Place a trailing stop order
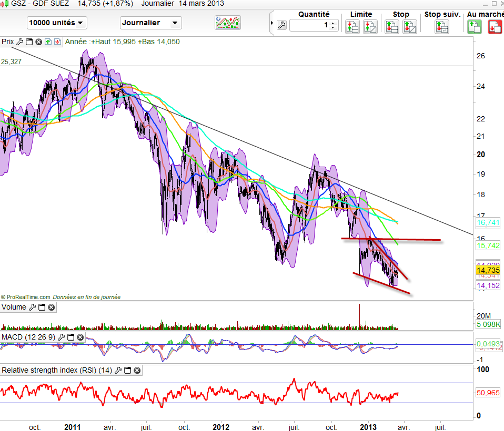Screen dimensions: 504x431 441,26
